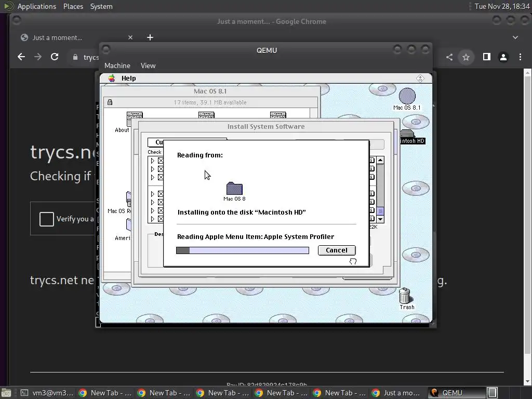Click Chrome's forward arrow
Viewport: 532px width, 399px height.
click(37, 57)
